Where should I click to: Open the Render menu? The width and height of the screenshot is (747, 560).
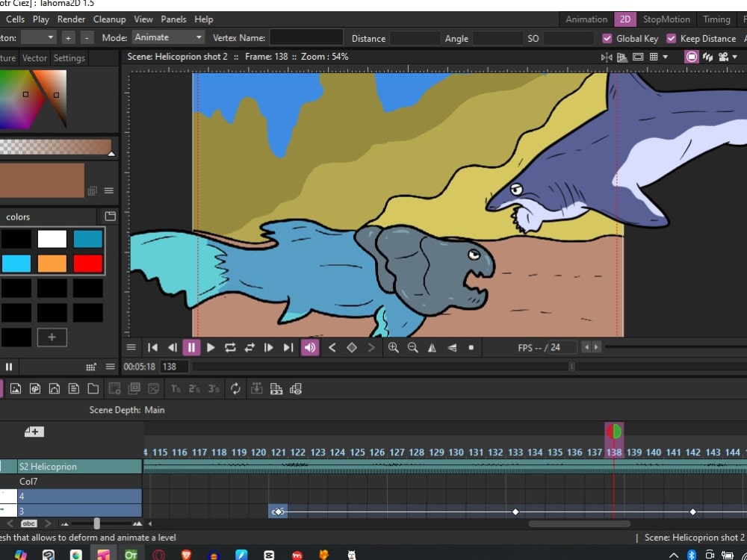71,19
